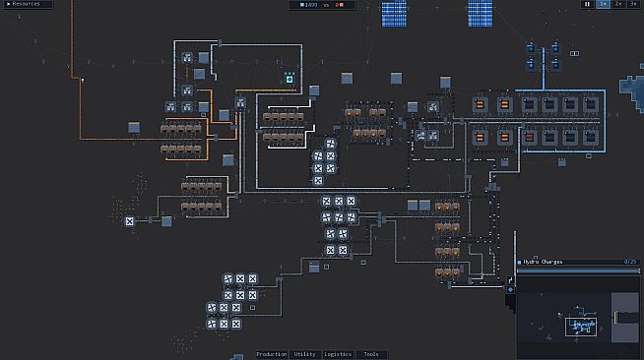
Task: Select the cyan core building
Action: coord(290,78)
